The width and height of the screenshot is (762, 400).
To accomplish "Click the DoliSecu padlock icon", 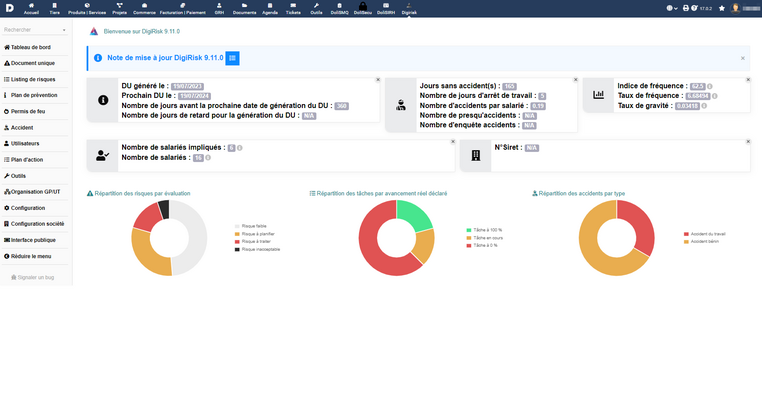I will pos(363,6).
